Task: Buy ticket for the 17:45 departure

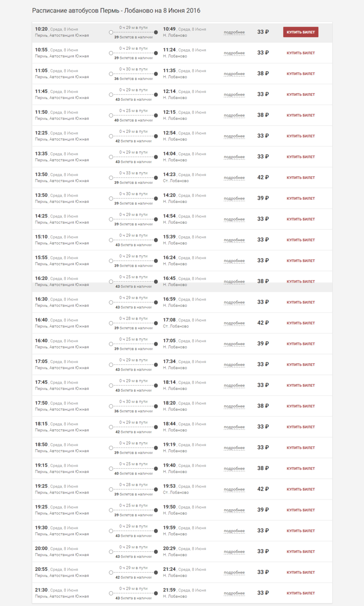Action: pyautogui.click(x=301, y=385)
